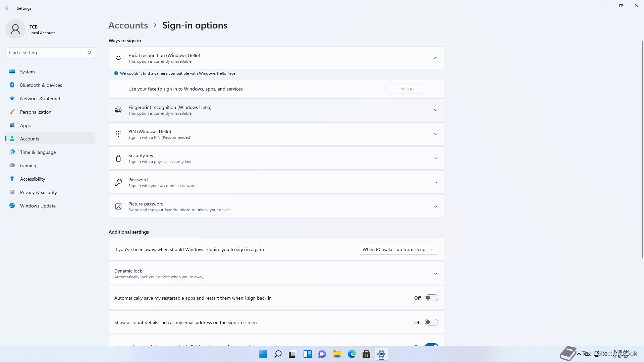This screenshot has height=362, width=644.
Task: Go to Accounts via the breadcrumb
Action: point(128,25)
